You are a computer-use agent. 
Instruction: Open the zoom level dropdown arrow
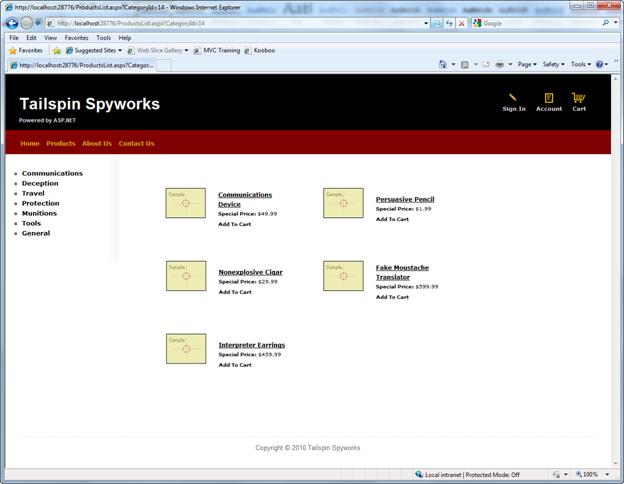(x=607, y=474)
